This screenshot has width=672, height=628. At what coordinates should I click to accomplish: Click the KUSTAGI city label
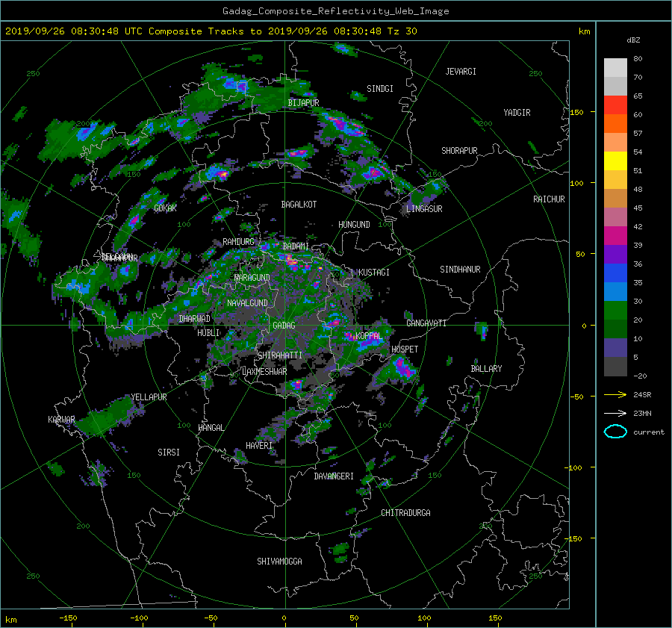pyautogui.click(x=374, y=273)
